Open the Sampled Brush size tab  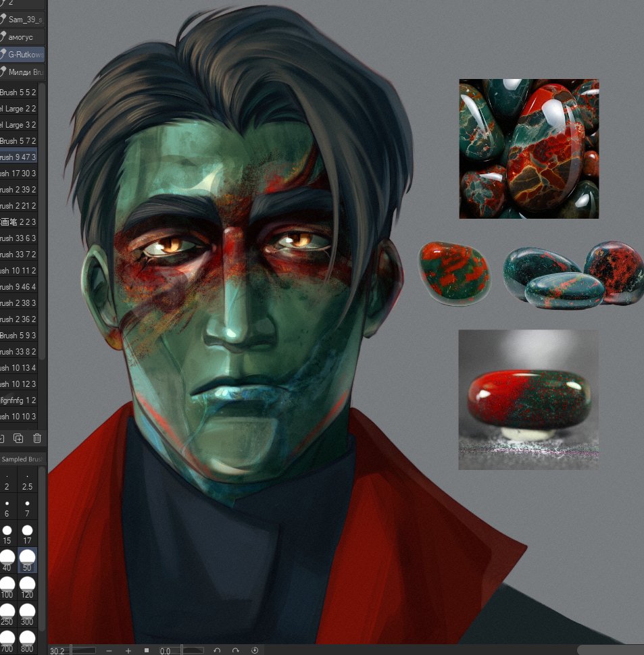tap(22, 459)
